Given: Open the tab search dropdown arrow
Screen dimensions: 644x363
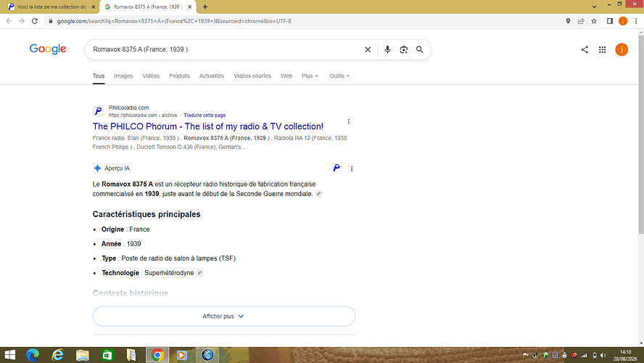Looking at the screenshot, I should 594,7.
